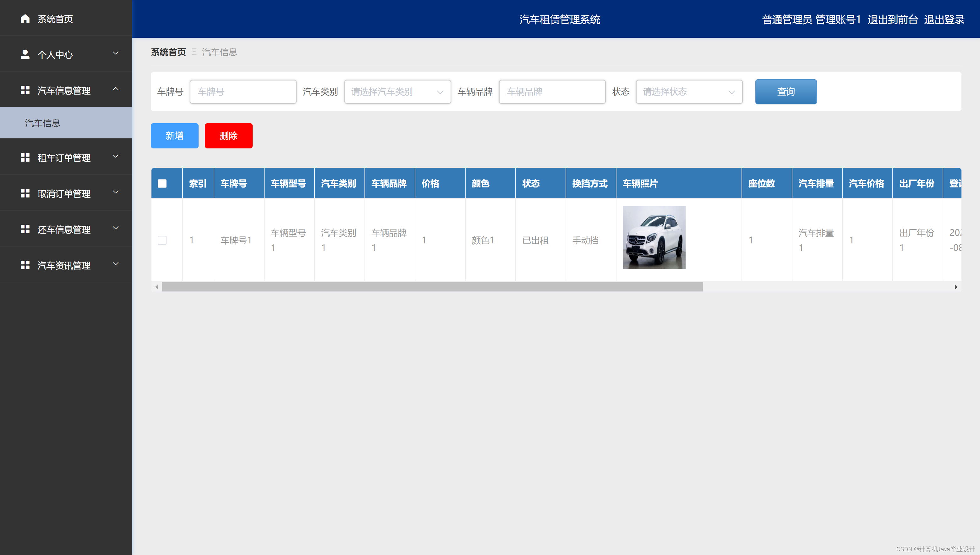Click the red 删除 button
980x555 pixels.
pos(228,136)
